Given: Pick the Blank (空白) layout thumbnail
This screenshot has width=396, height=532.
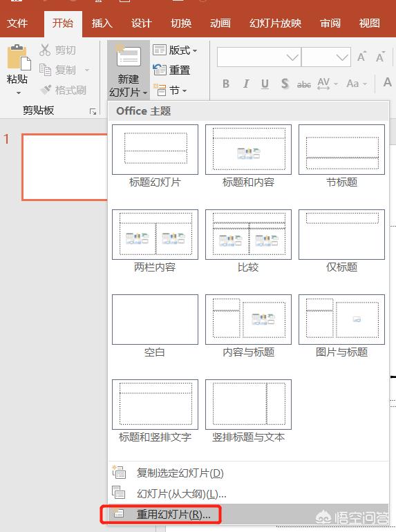Looking at the screenshot, I should tap(155, 326).
